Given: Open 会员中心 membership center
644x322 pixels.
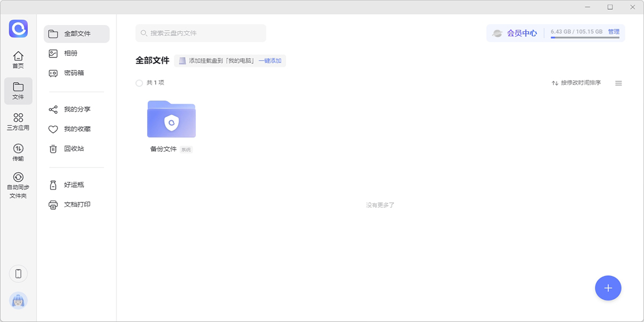Looking at the screenshot, I should point(522,33).
